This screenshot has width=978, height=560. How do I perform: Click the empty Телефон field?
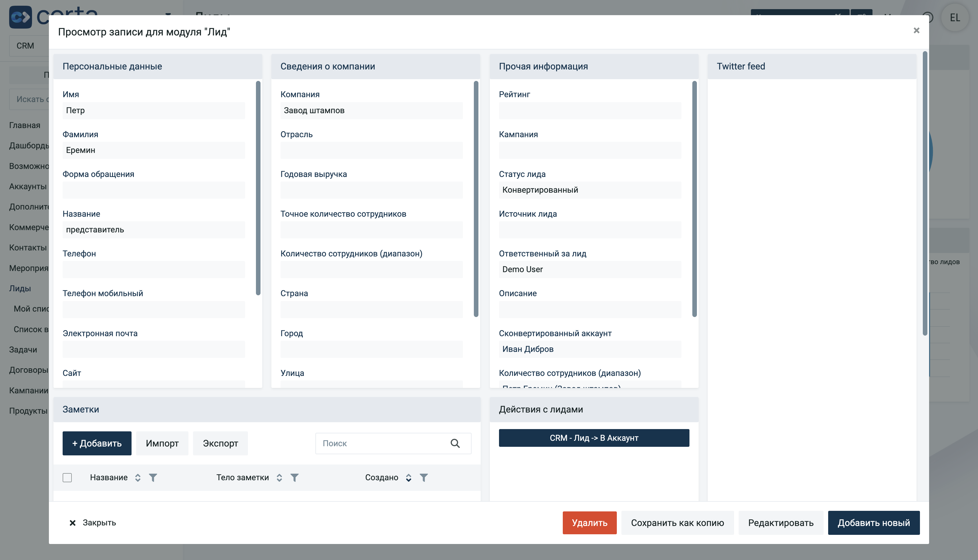[x=154, y=270]
